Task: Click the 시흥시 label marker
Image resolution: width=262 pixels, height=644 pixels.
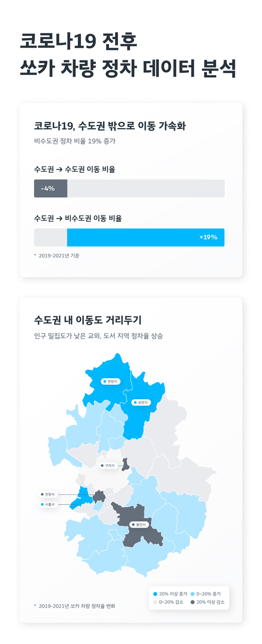Action: (49, 505)
